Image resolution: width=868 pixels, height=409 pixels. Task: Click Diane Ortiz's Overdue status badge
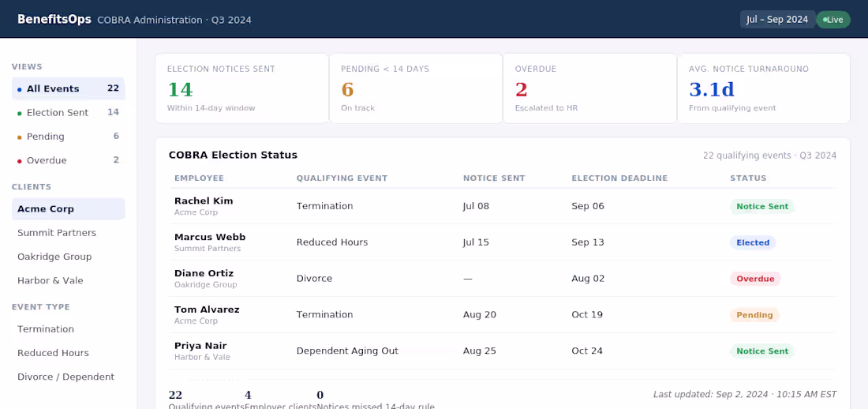(x=755, y=279)
